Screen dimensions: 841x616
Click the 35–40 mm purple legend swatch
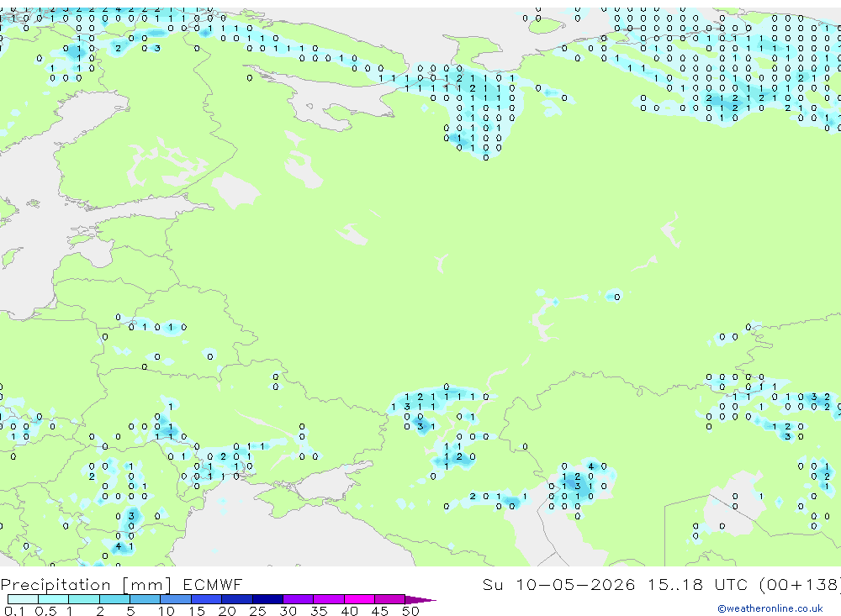[328, 599]
